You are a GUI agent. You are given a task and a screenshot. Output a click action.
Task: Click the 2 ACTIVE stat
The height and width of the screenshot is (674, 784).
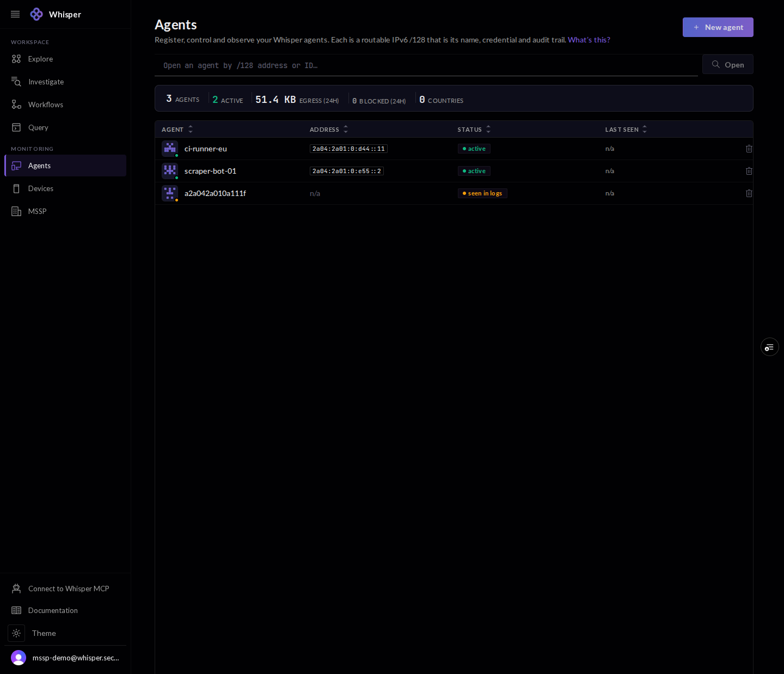228,100
